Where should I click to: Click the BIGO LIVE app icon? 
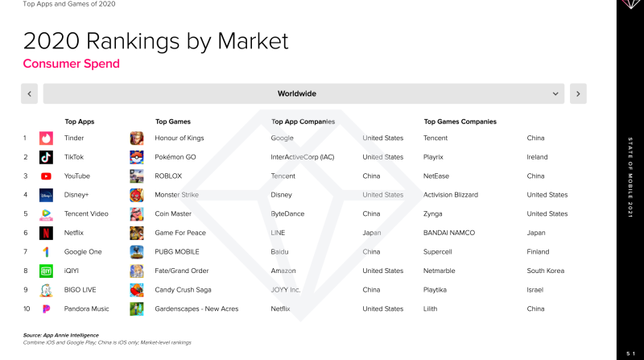coord(46,290)
